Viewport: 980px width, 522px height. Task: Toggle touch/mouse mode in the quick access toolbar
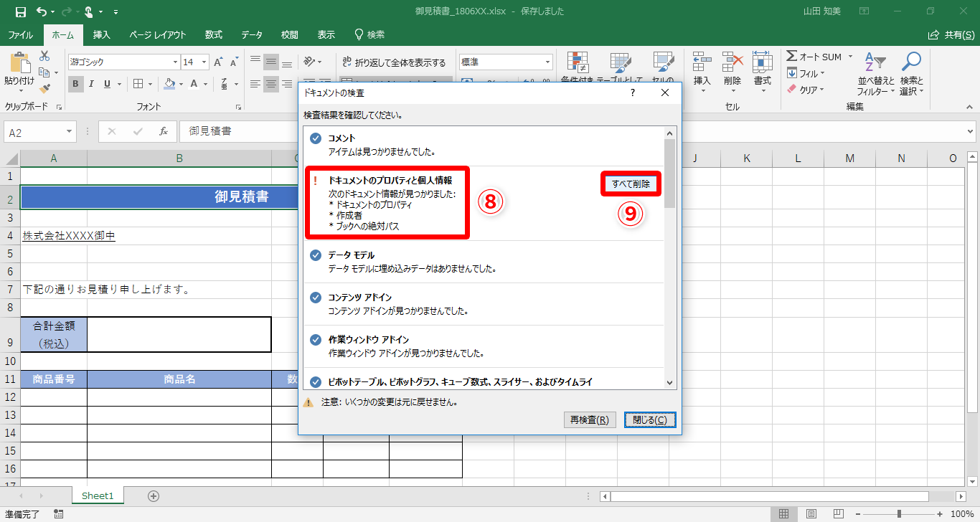click(x=90, y=11)
